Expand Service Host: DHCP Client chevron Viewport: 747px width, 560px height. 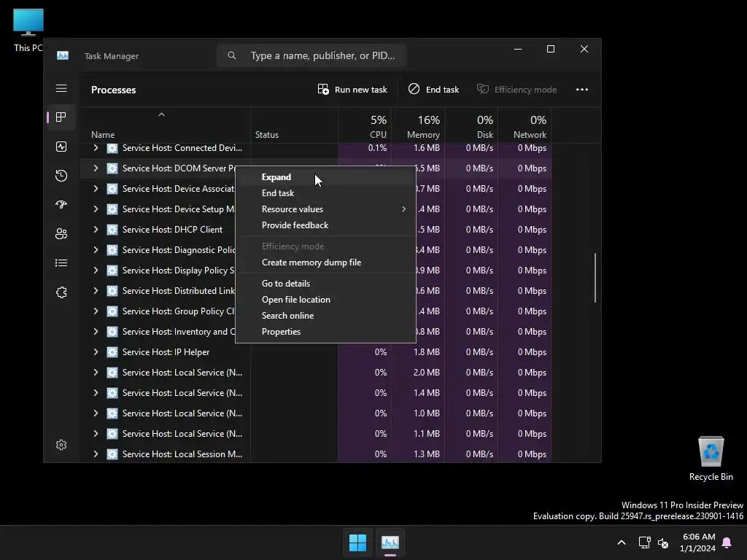coord(96,230)
